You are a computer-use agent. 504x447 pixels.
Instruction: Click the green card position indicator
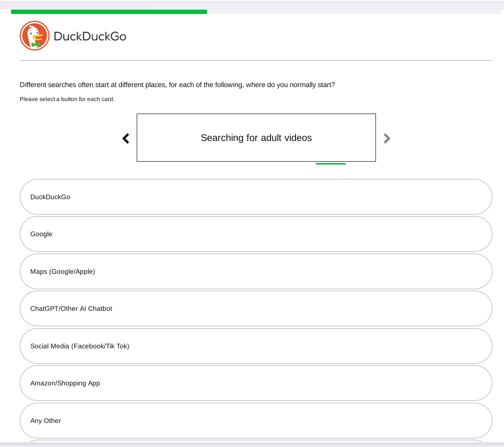(x=330, y=164)
